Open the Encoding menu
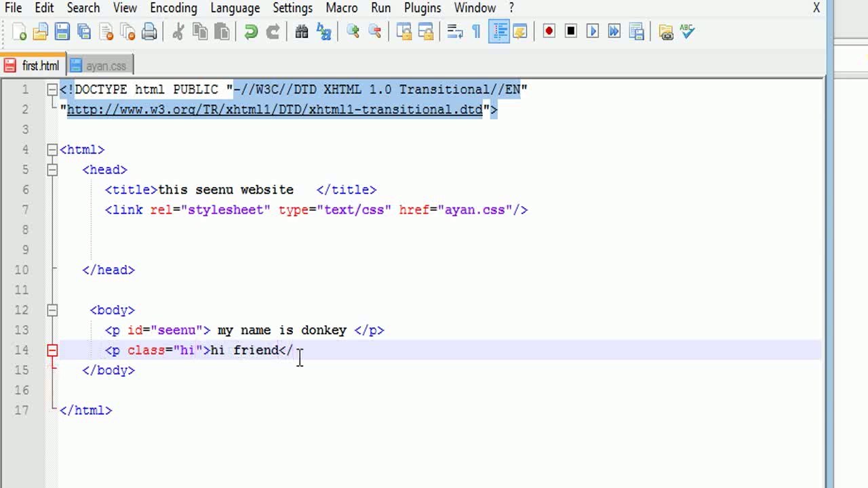This screenshot has width=868, height=488. point(174,8)
